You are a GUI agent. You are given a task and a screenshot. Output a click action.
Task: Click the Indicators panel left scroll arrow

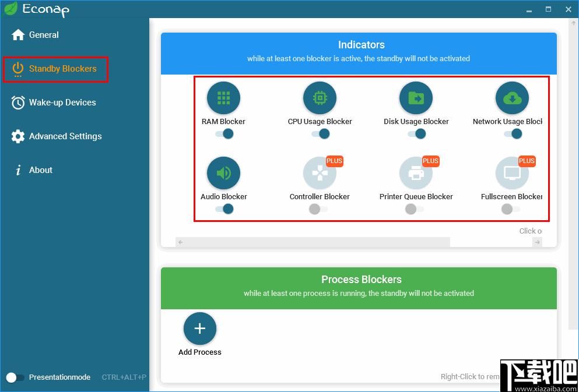(x=181, y=242)
